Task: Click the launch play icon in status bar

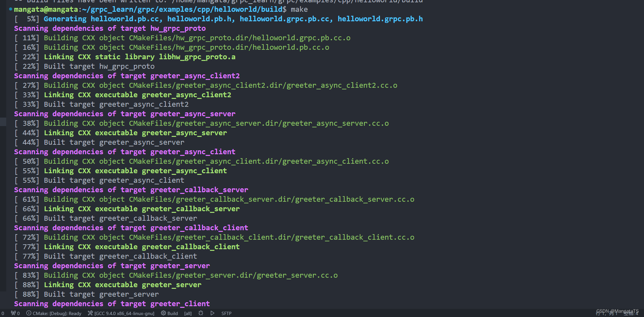Action: pos(212,313)
